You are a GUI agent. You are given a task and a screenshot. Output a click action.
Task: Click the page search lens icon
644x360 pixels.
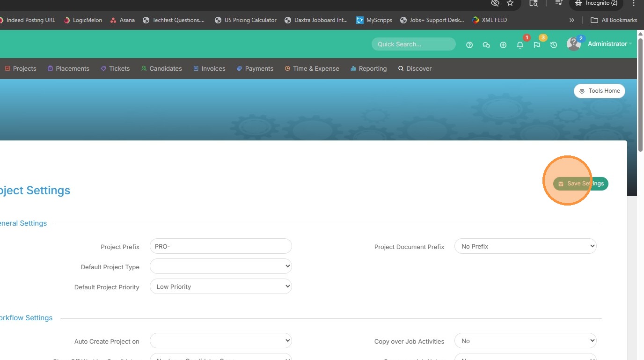tap(534, 3)
